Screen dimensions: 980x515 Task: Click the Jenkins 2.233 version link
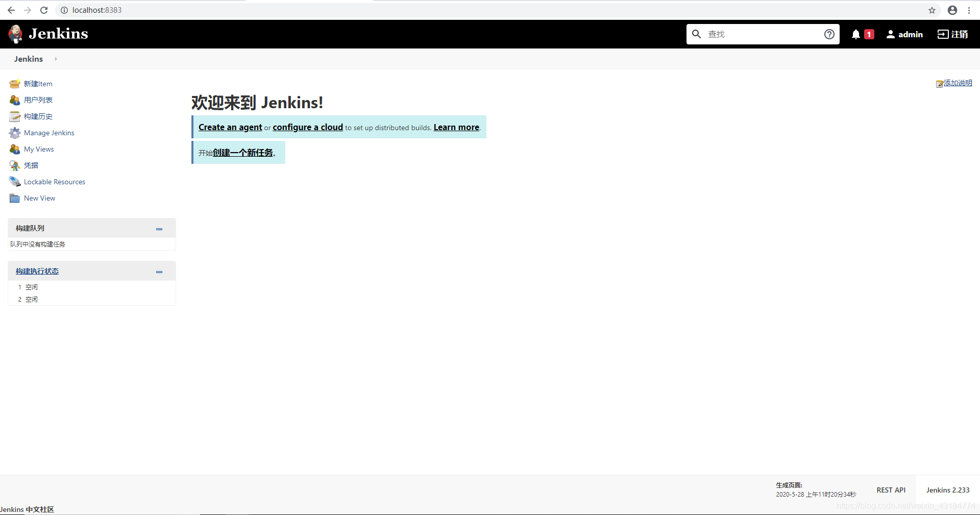coord(948,490)
